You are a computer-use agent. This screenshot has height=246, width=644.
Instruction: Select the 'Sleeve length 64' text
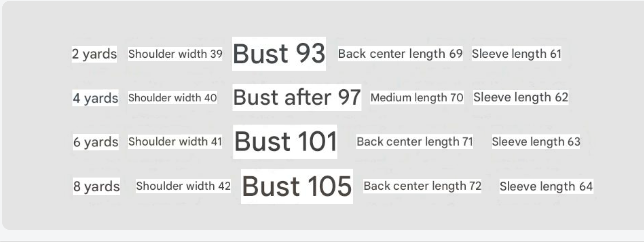click(x=546, y=186)
